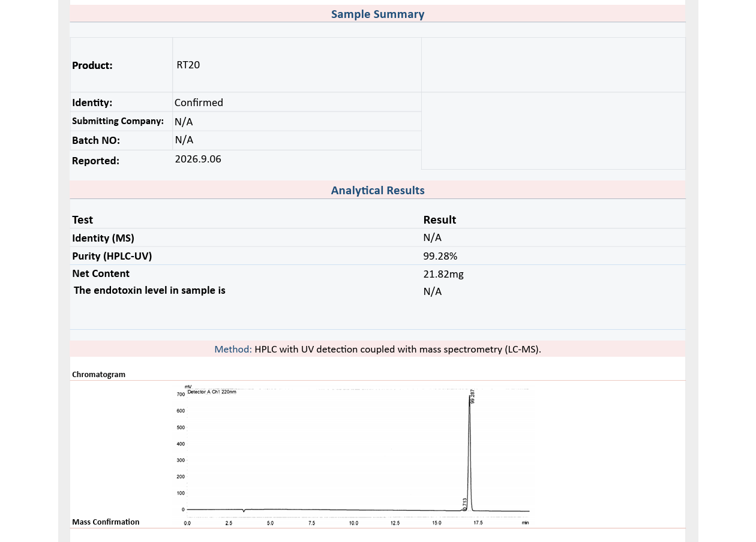
Task: Select the Confirmed identity value
Action: point(199,103)
